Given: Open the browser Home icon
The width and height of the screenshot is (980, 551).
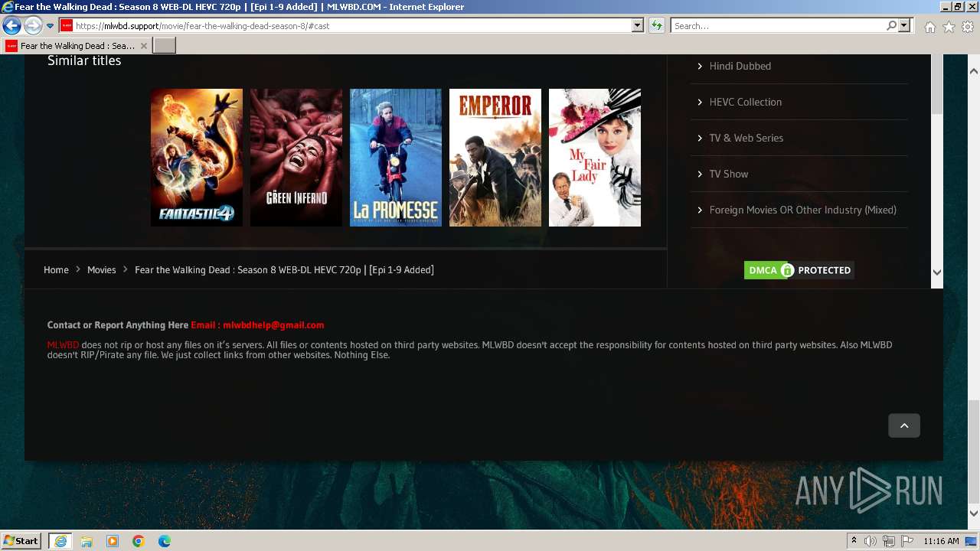Looking at the screenshot, I should tap(929, 27).
